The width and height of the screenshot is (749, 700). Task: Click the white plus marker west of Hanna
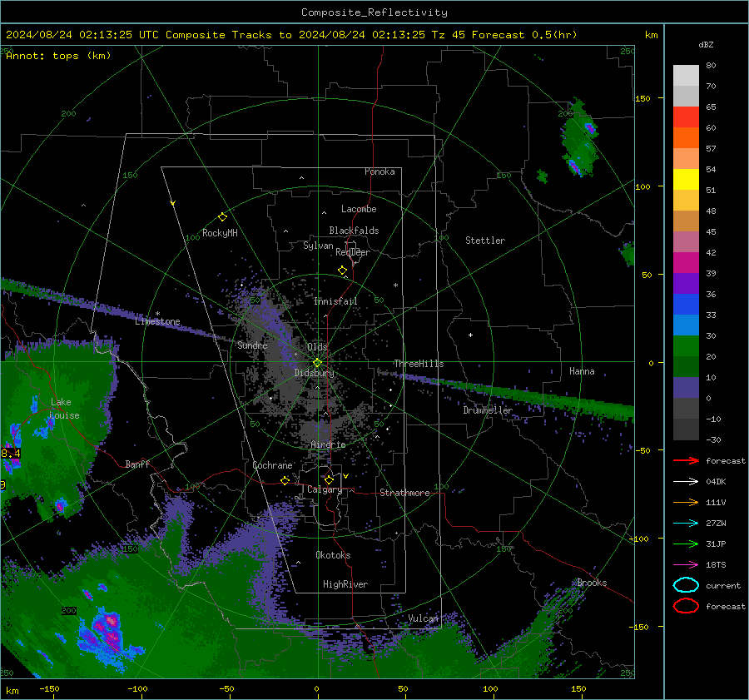click(470, 335)
